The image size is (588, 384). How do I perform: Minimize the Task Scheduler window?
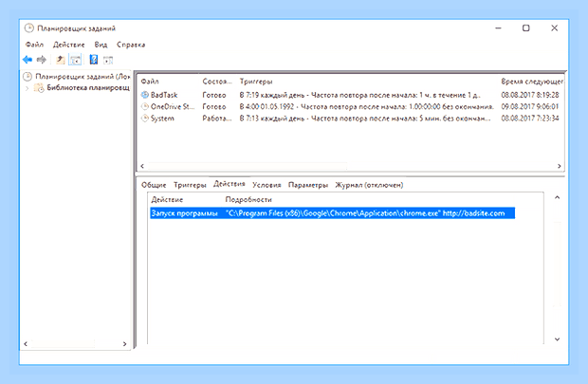pyautogui.click(x=498, y=28)
